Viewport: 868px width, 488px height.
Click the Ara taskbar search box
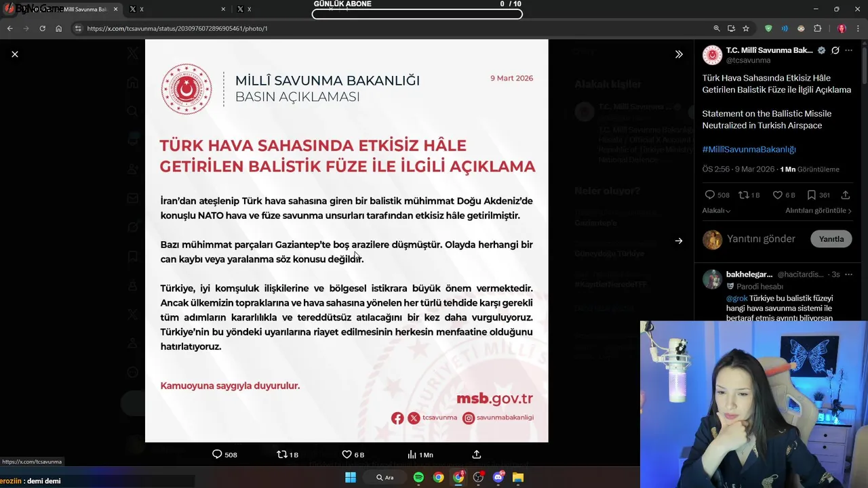click(385, 477)
